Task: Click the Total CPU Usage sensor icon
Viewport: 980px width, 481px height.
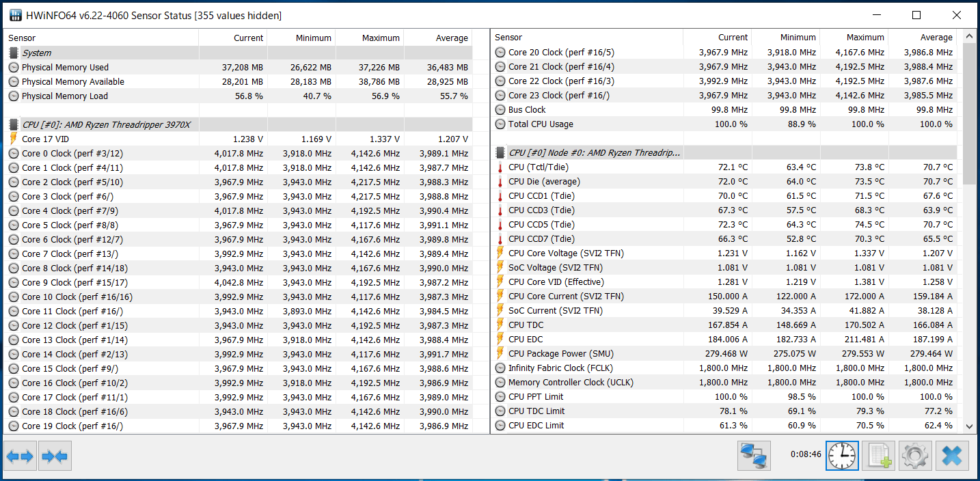Action: point(500,124)
